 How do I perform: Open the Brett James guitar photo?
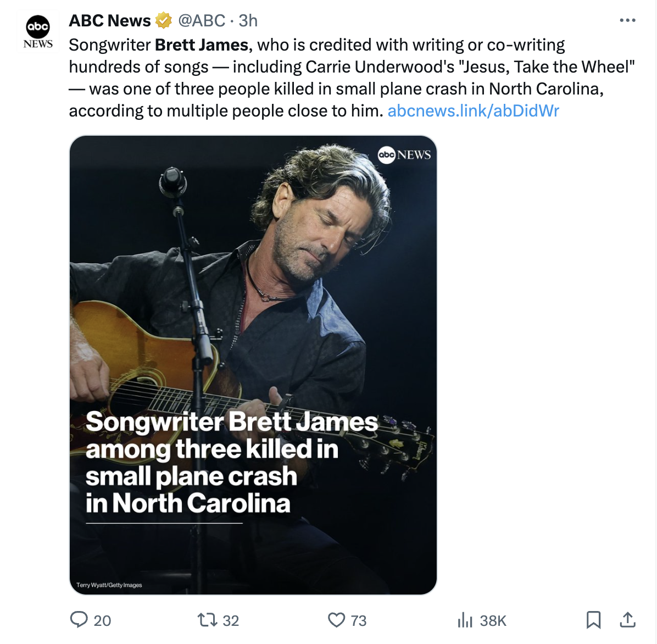point(253,308)
